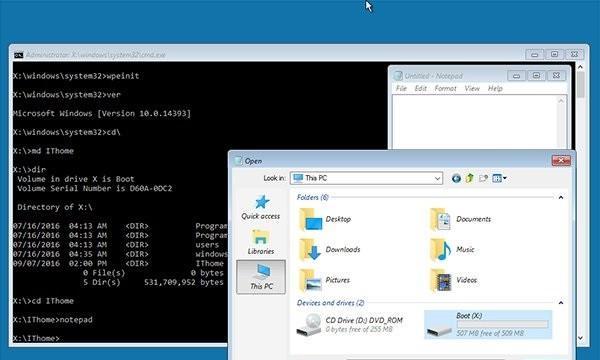The height and width of the screenshot is (360, 600).
Task: Open Notepad File menu
Action: click(x=401, y=88)
